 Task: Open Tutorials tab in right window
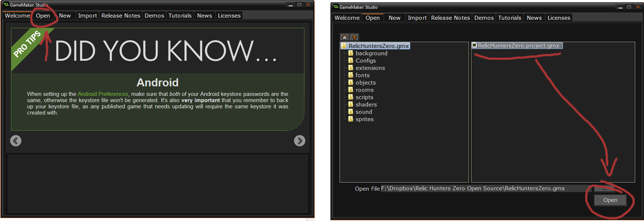[x=510, y=18]
